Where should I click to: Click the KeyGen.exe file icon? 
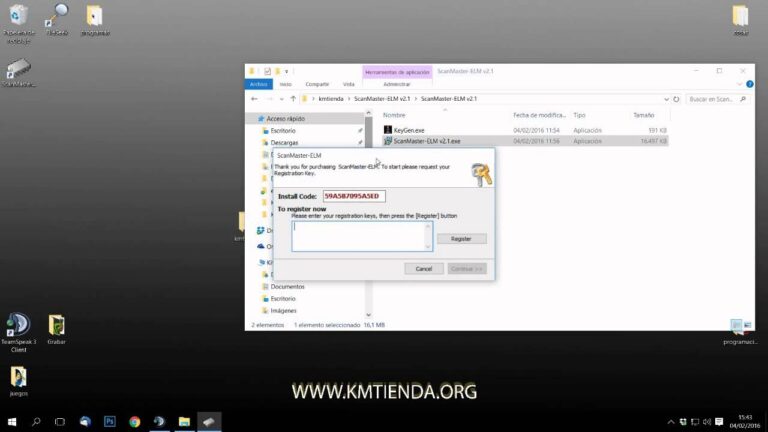coord(388,130)
